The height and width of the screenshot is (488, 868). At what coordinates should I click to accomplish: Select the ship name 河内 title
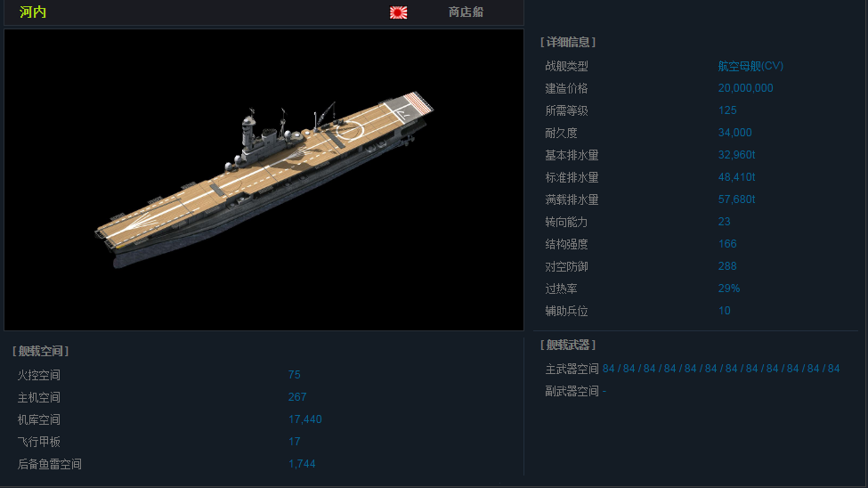coord(33,12)
